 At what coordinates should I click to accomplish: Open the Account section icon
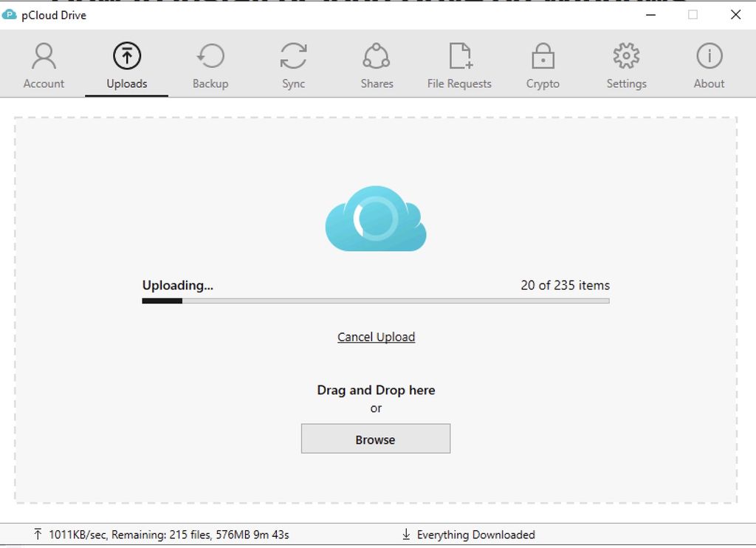pyautogui.click(x=44, y=55)
